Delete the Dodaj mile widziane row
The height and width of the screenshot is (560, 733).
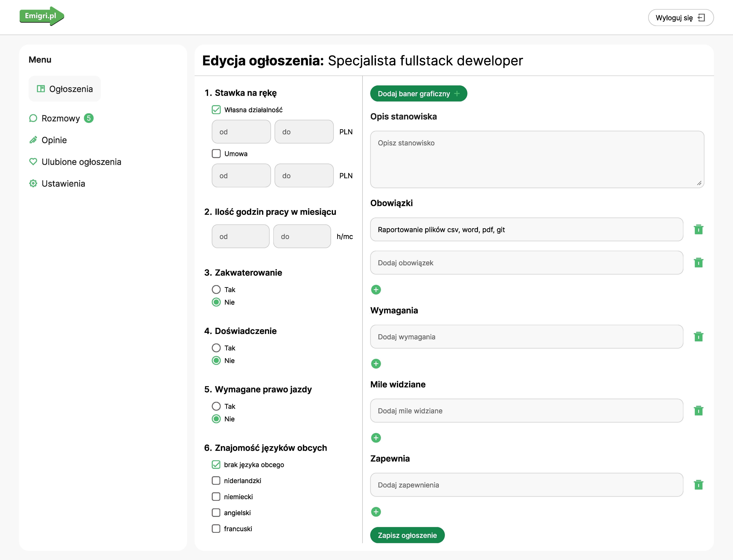[698, 411]
